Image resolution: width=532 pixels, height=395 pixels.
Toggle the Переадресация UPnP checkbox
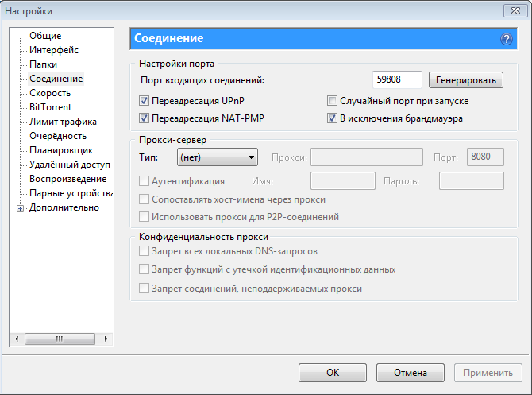tap(145, 102)
